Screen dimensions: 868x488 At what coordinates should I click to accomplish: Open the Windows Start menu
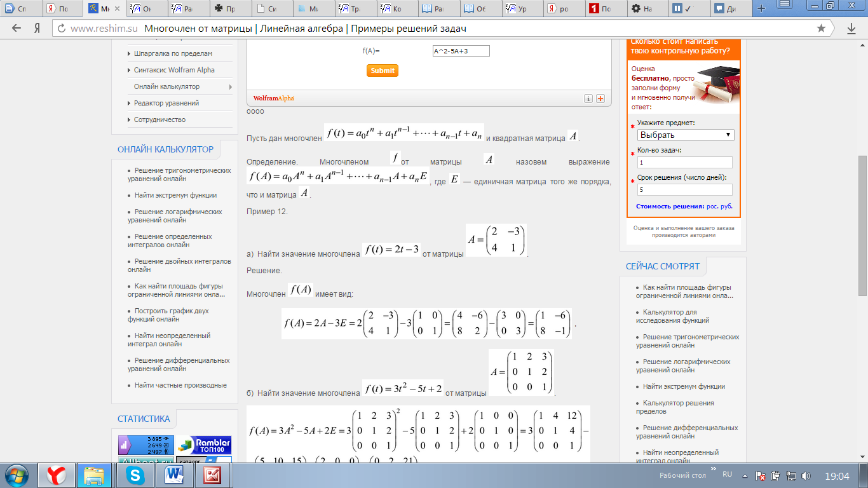tap(17, 475)
